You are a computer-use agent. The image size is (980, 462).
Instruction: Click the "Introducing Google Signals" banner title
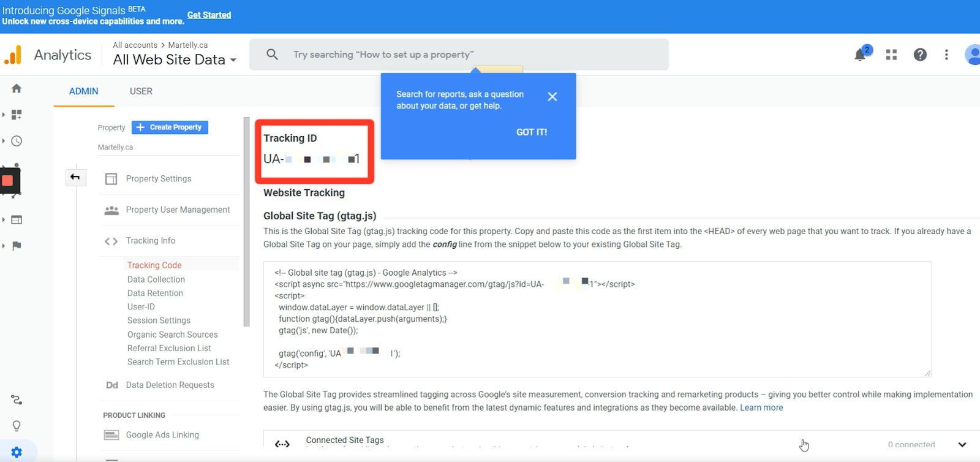pos(64,10)
